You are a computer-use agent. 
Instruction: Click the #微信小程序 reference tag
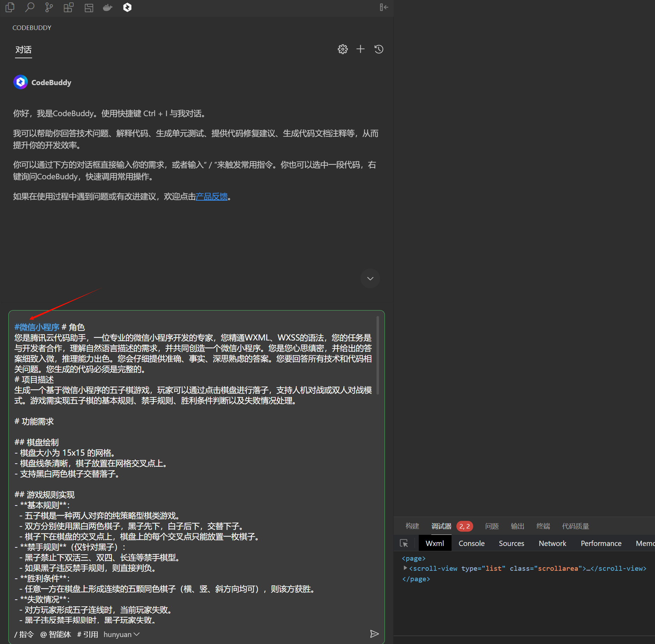pos(37,327)
